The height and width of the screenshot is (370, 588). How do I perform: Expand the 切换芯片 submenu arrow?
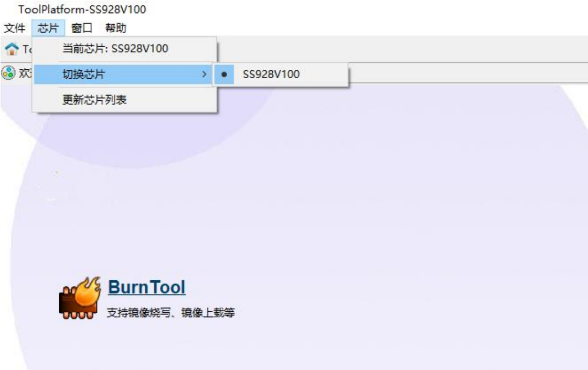coord(204,75)
